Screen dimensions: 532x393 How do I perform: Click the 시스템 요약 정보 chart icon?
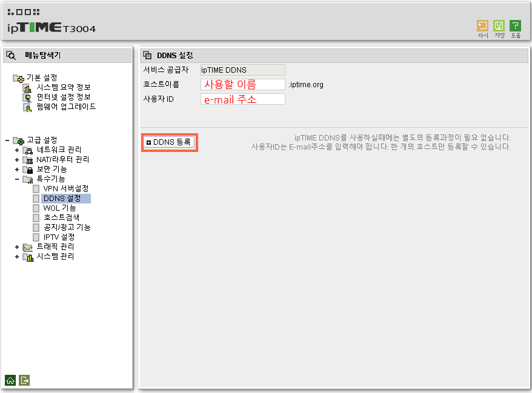pyautogui.click(x=27, y=88)
